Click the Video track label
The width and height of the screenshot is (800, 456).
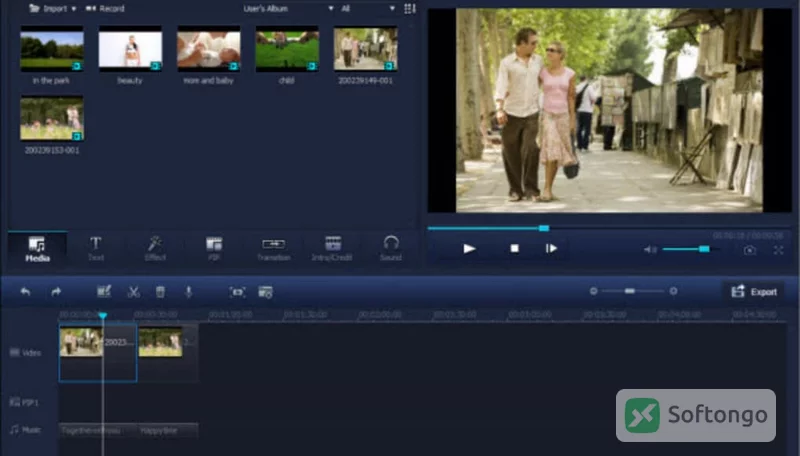click(26, 352)
